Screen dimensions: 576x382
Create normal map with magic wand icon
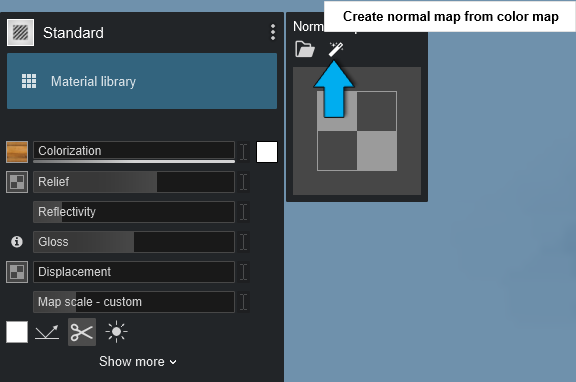pyautogui.click(x=336, y=49)
